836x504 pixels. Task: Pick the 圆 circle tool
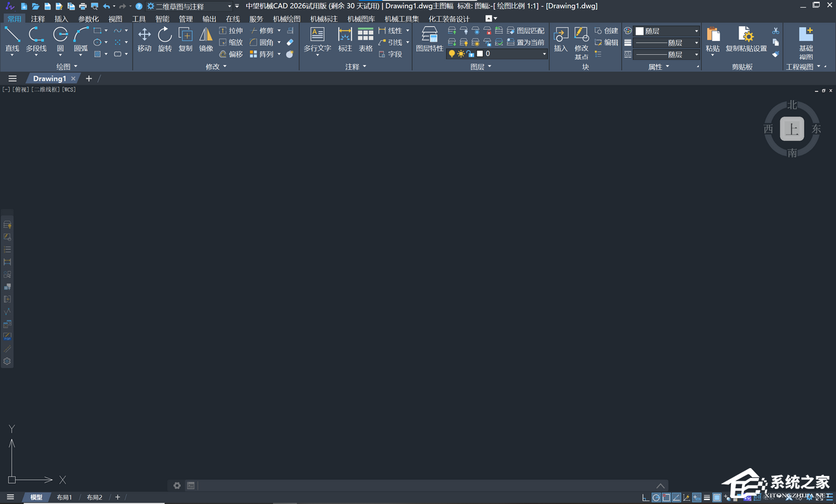coord(60,39)
